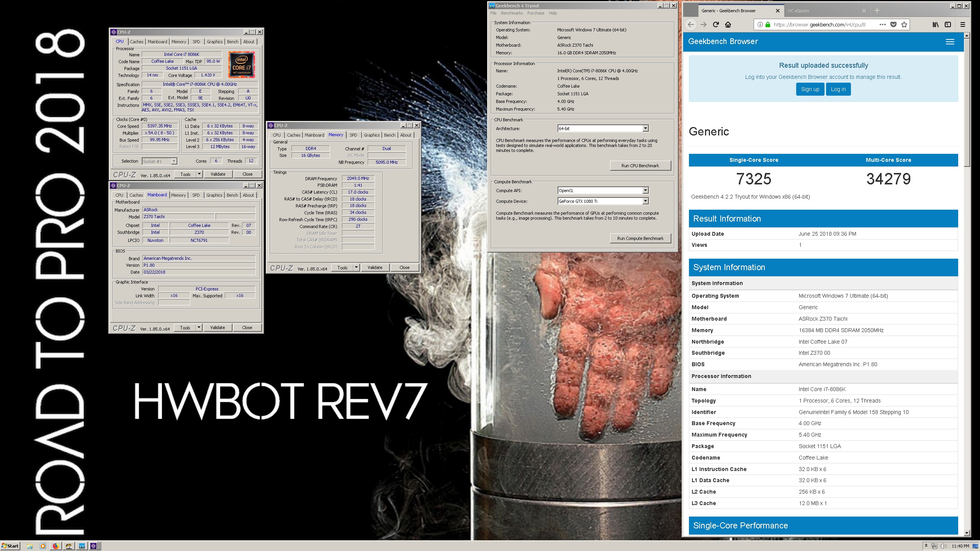Click Close button in CPU-Z Mainboard window
980x551 pixels.
click(247, 328)
